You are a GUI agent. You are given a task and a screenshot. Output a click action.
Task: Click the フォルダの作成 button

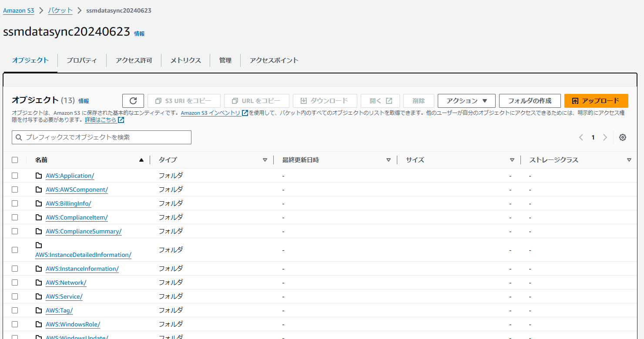(x=530, y=101)
